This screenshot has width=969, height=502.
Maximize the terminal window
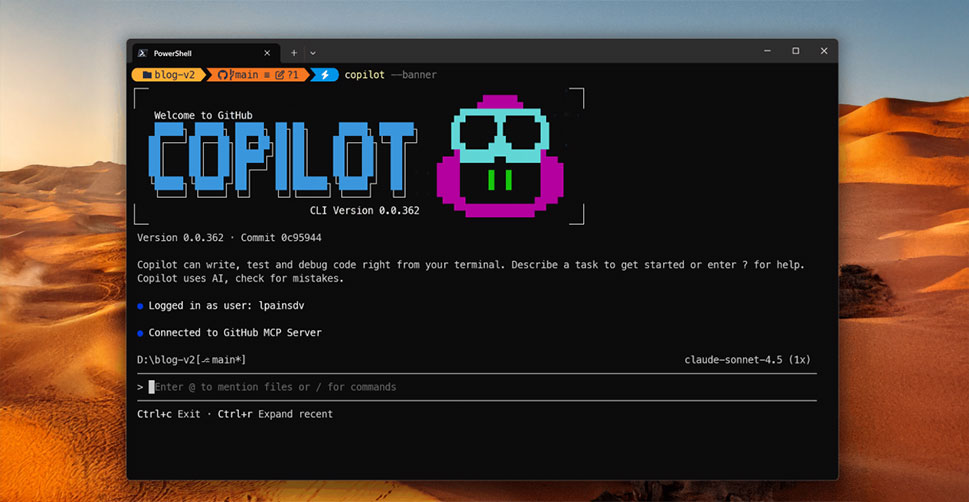pyautogui.click(x=795, y=51)
